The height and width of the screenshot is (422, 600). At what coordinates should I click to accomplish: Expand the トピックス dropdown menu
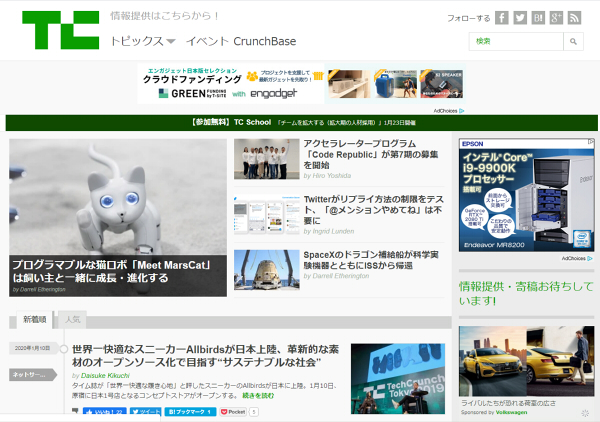click(x=143, y=41)
